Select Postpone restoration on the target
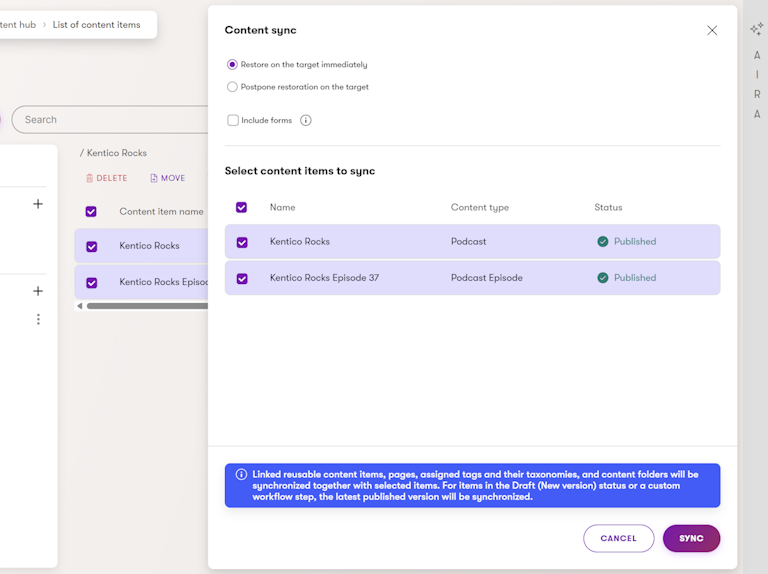 pyautogui.click(x=232, y=87)
